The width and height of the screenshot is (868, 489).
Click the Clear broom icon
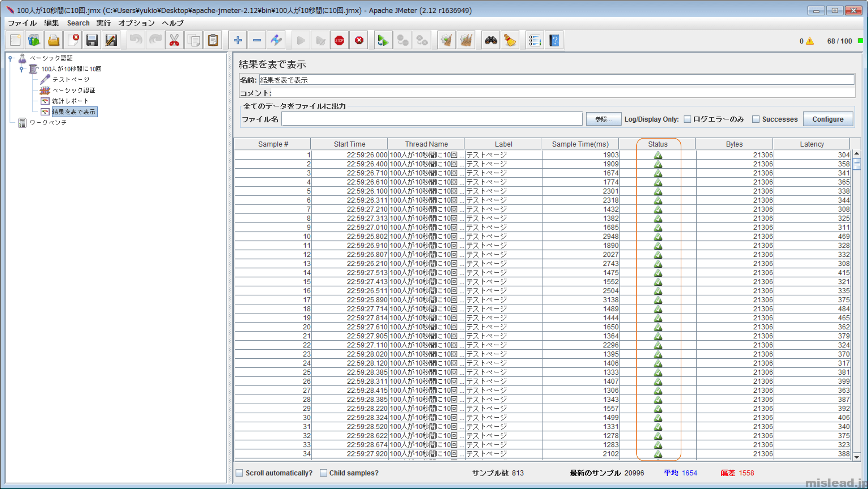446,40
